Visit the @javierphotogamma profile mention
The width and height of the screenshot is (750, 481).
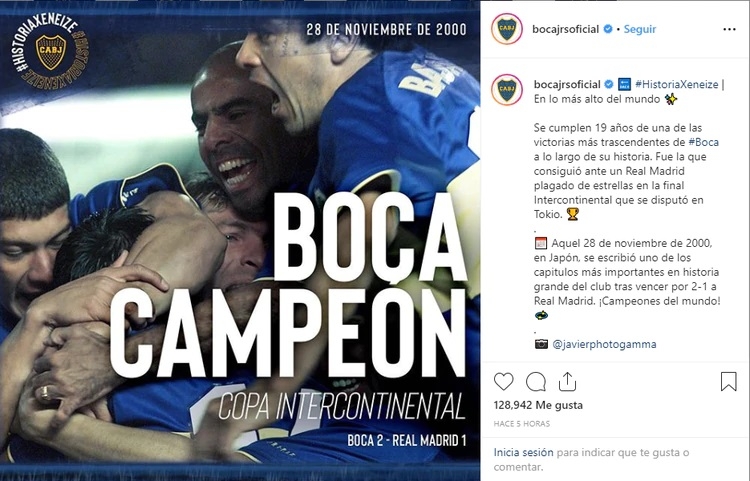tap(604, 344)
